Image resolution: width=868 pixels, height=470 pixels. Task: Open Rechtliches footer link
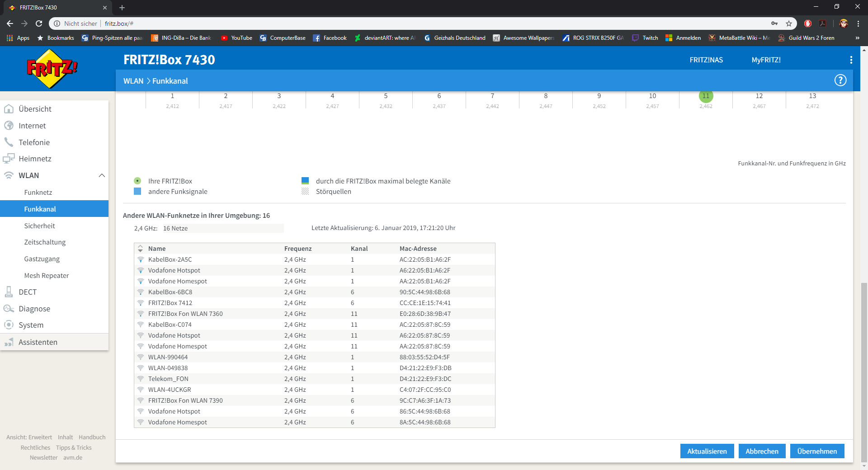click(x=35, y=448)
